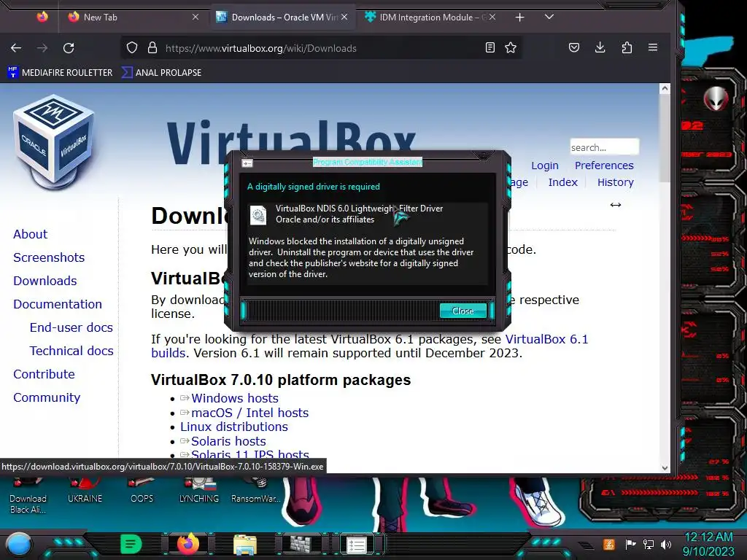Close the Program Compatibility Assistant dialog

pos(462,311)
